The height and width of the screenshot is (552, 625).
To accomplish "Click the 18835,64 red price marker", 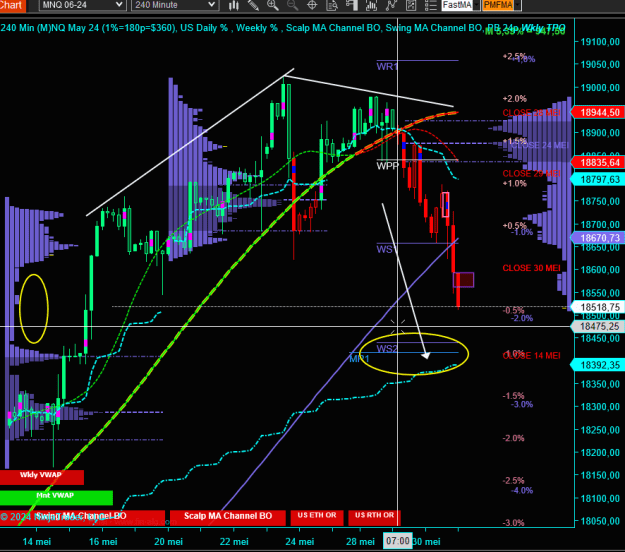I will [598, 163].
